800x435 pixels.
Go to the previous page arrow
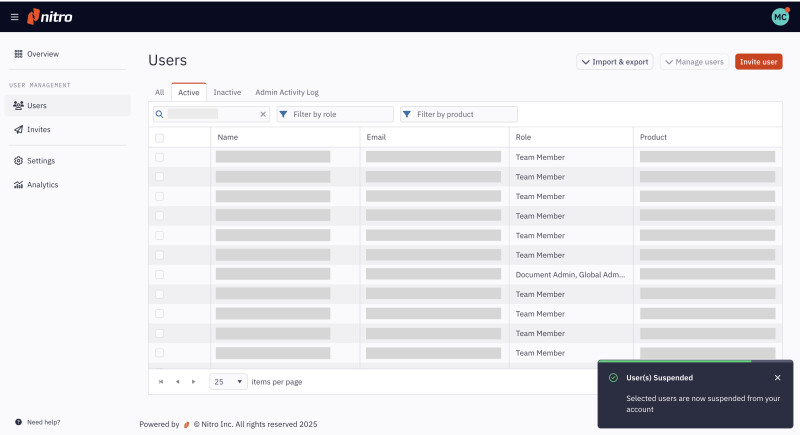click(x=178, y=382)
